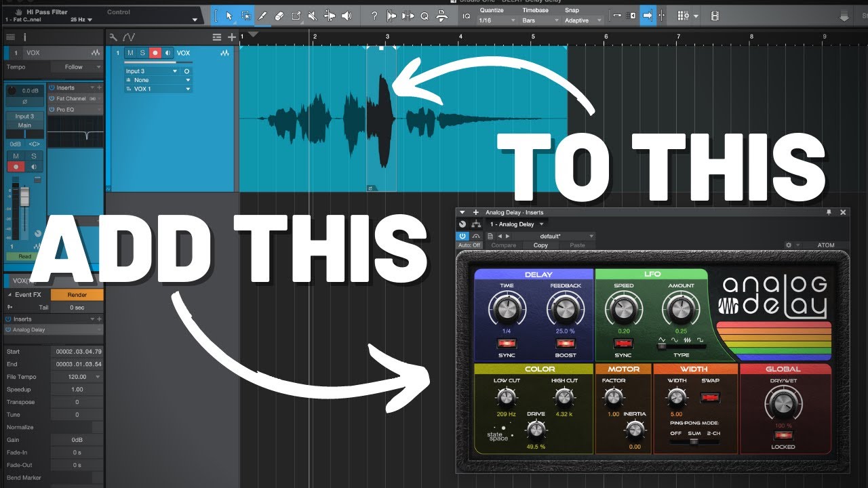
Task: Click the Q quantize icon in the toolbar
Action: pos(425,16)
